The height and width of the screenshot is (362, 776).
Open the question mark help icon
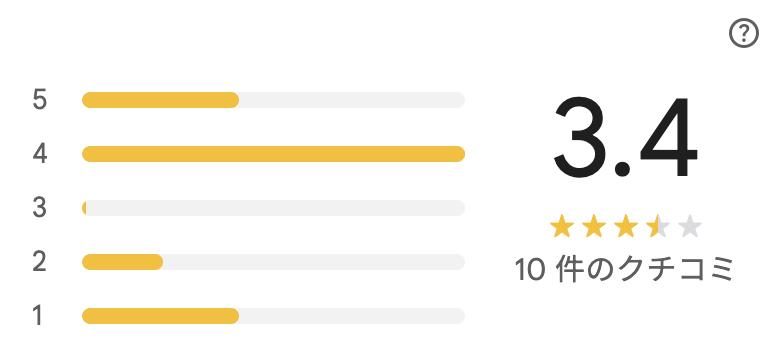[743, 33]
